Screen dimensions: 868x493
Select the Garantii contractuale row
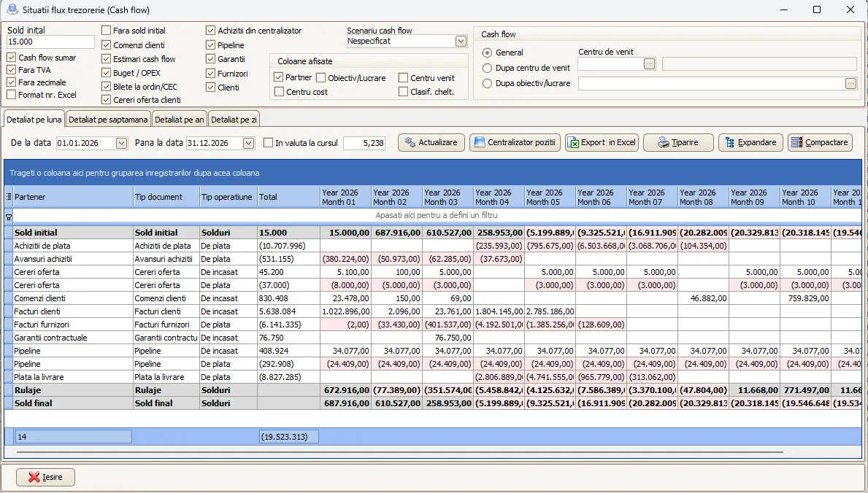click(x=433, y=338)
